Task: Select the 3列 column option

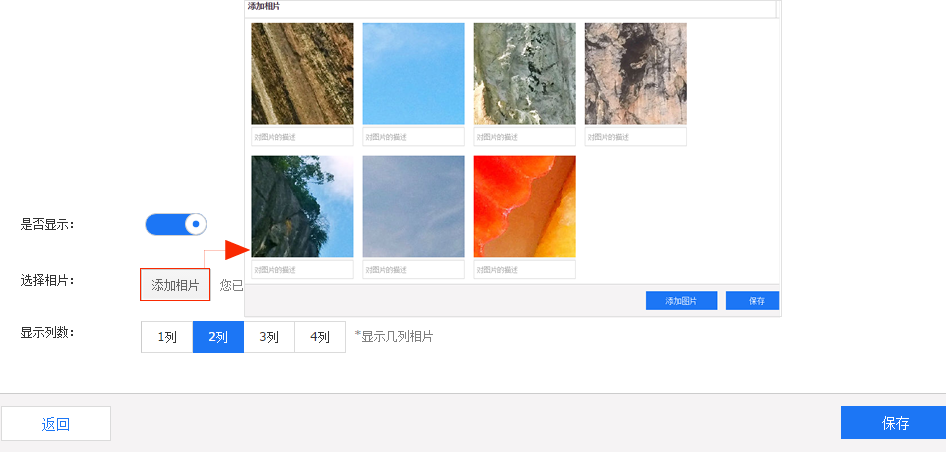Action: click(269, 337)
